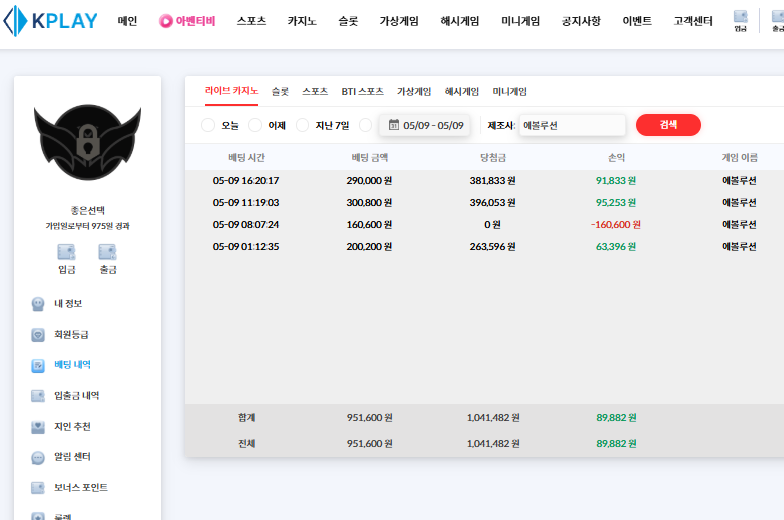Image resolution: width=784 pixels, height=520 pixels.
Task: Open the 제조사 에볼루션 provider field
Action: (x=572, y=125)
